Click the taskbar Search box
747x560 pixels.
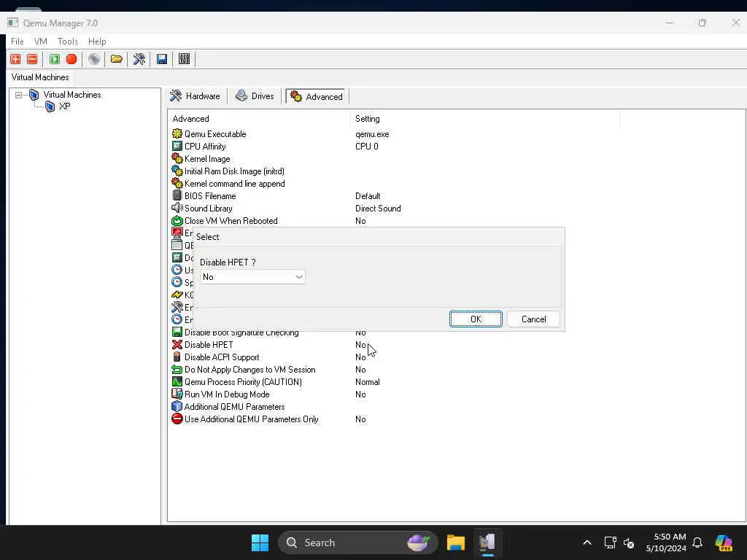pyautogui.click(x=357, y=542)
